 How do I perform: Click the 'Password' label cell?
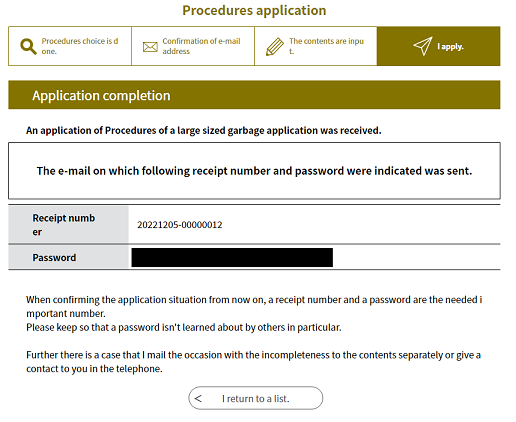click(68, 257)
